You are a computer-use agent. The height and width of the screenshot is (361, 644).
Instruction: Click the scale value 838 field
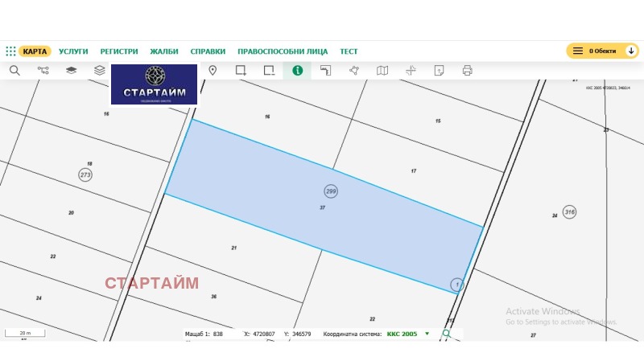218,334
